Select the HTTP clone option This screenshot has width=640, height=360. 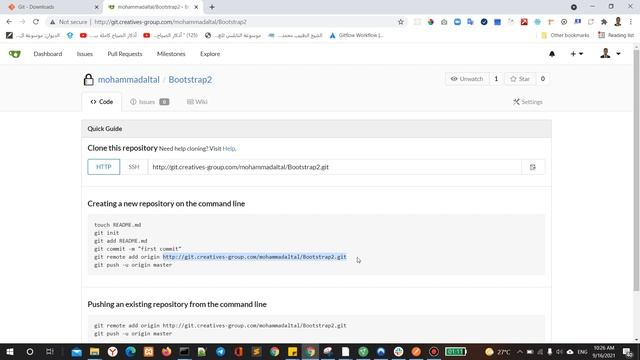104,167
